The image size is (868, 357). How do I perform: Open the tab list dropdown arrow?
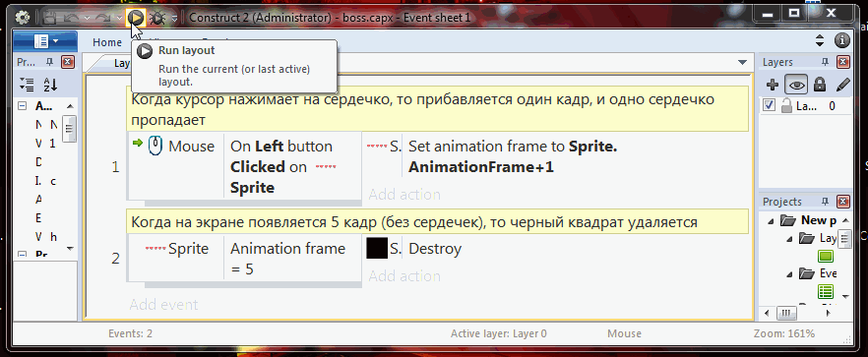click(742, 62)
